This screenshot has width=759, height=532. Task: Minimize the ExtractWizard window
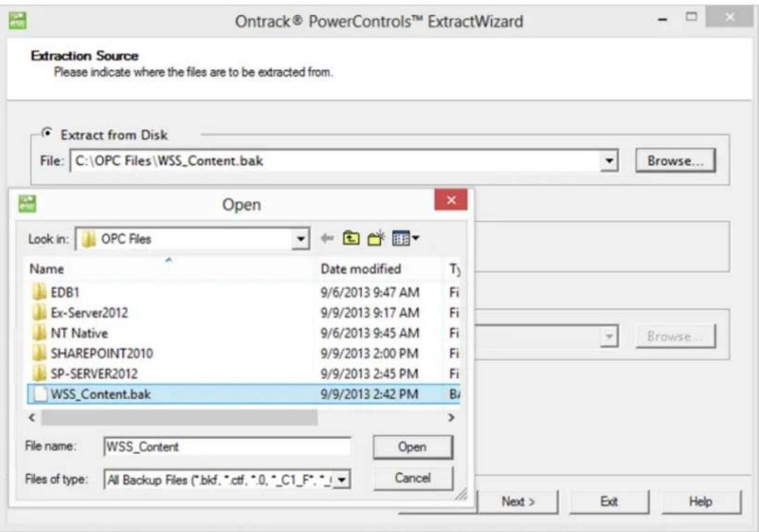click(663, 20)
